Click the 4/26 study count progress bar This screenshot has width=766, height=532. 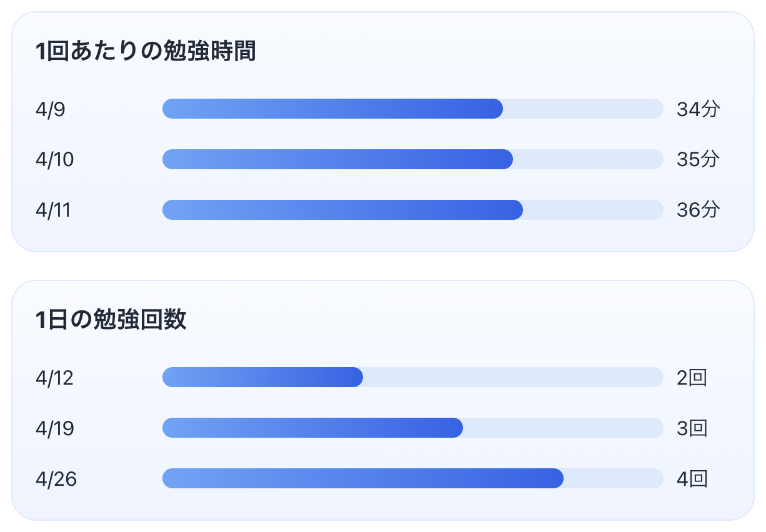point(412,478)
